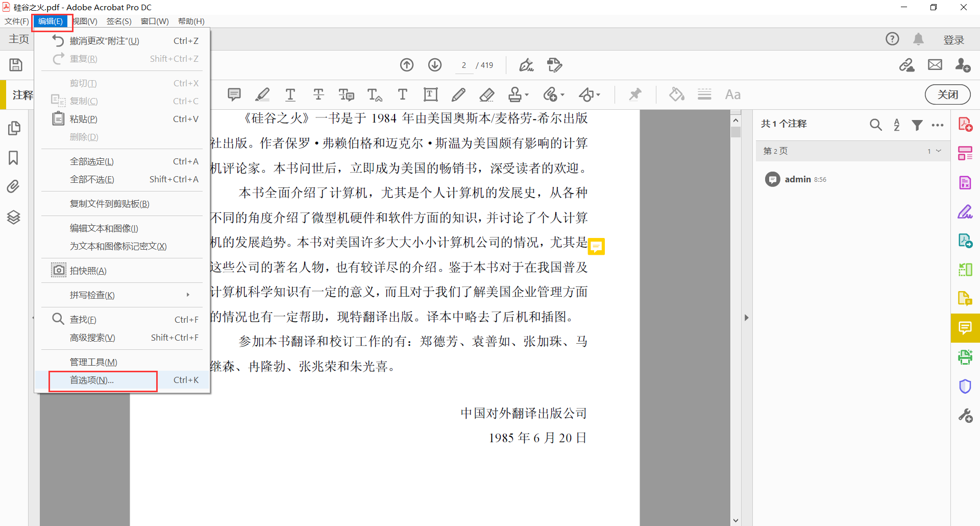Screen dimensions: 980x526
Task: Choose Paste (粘贴) from Edit menu
Action: pyautogui.click(x=122, y=119)
